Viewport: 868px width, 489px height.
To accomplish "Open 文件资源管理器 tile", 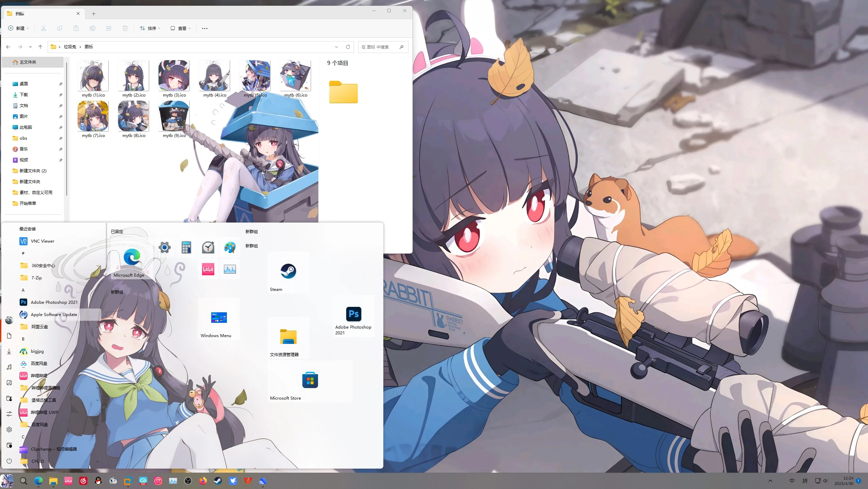I will tap(288, 337).
